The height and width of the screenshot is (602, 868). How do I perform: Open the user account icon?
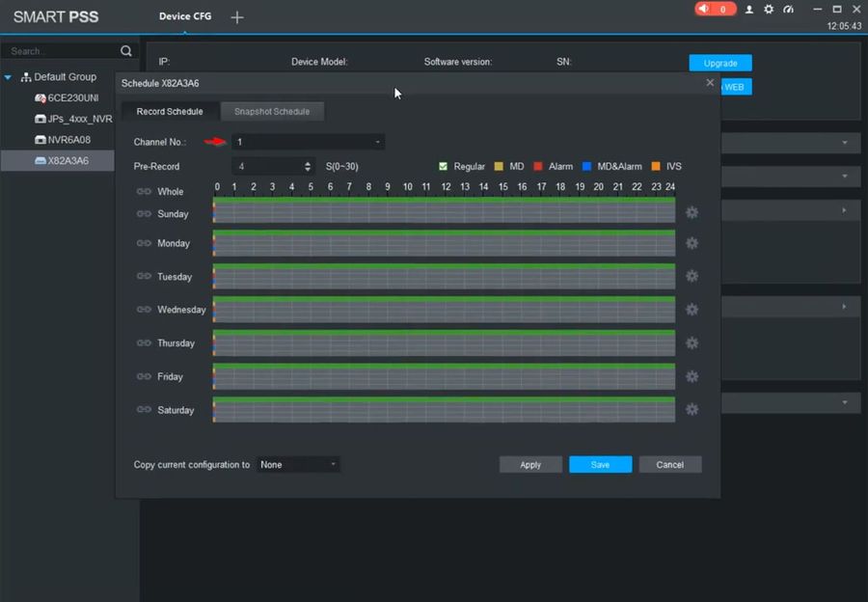(748, 10)
